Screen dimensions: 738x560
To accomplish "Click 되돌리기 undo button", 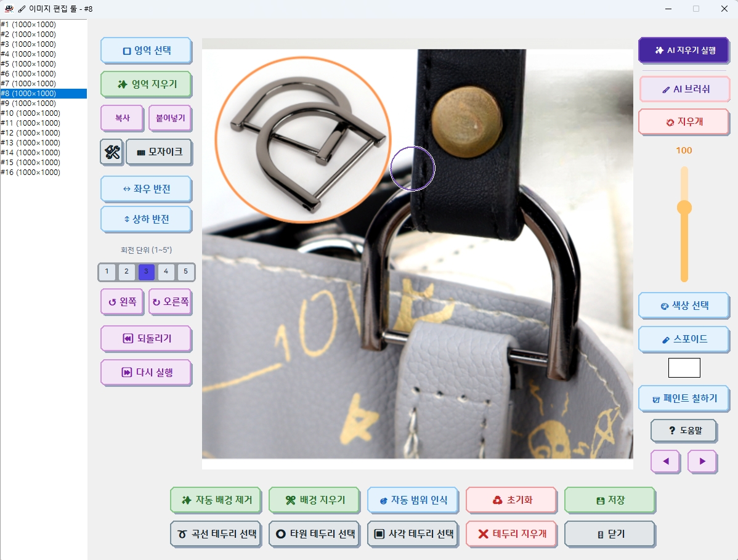I will point(147,339).
